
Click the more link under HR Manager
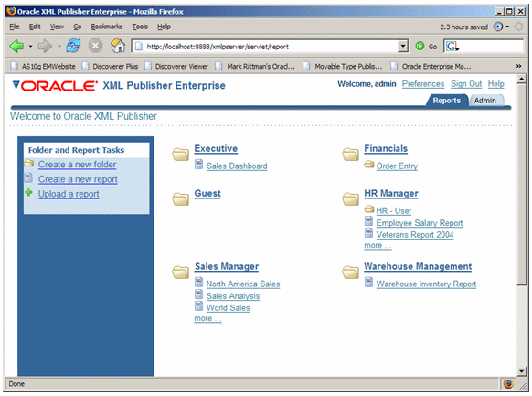click(x=378, y=245)
